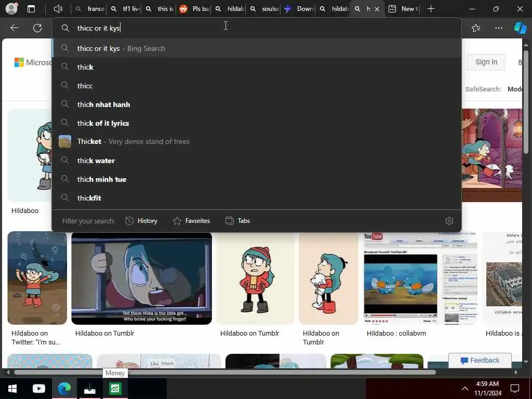Click the Feedback button

tap(480, 361)
